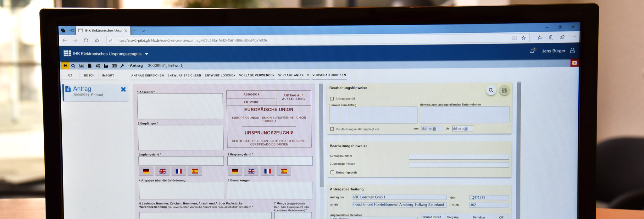This screenshot has width=644, height=219.
Task: Expand the IHK Elektronisches Ursprungszeugnis dropdown arrow
Action: (147, 54)
